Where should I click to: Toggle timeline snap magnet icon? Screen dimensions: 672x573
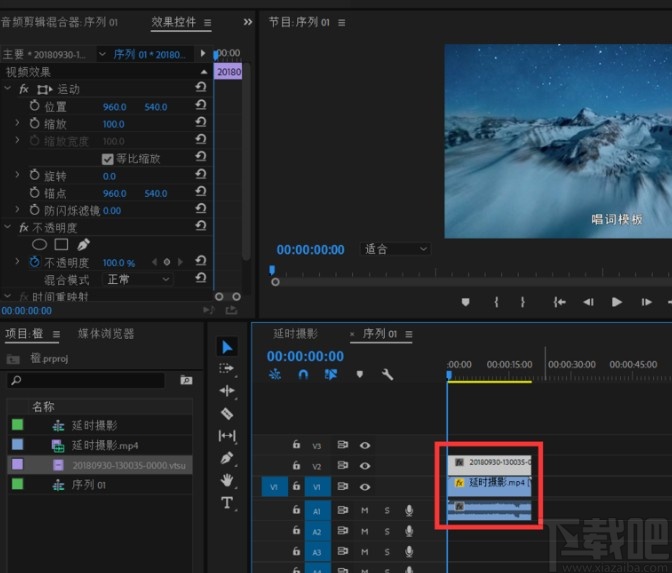pyautogui.click(x=303, y=375)
